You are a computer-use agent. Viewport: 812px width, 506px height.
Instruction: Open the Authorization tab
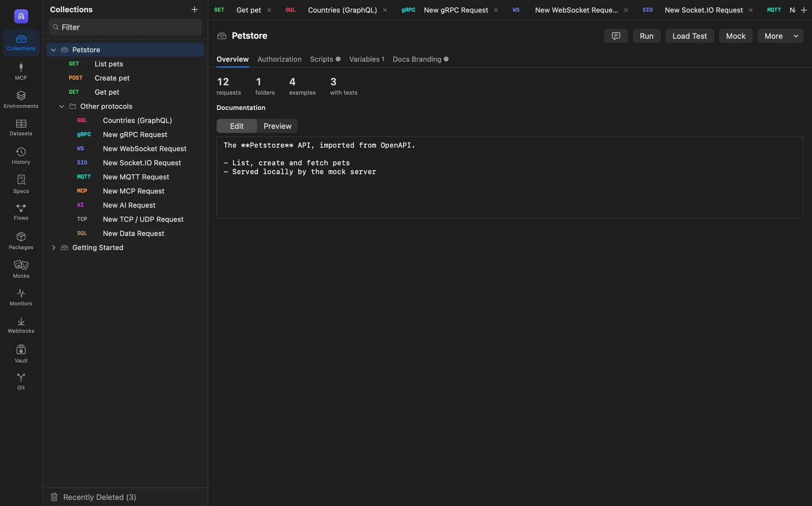tap(279, 59)
